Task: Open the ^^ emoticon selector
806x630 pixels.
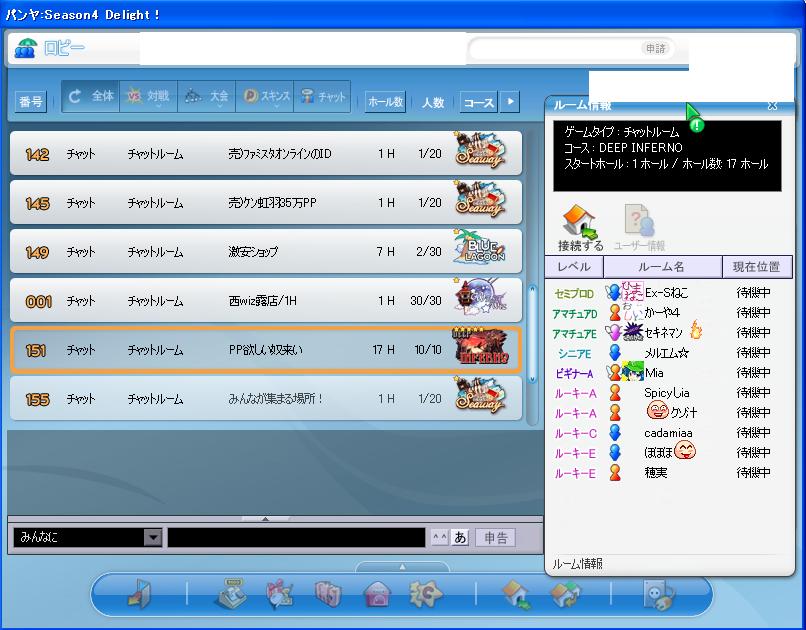Action: coord(439,538)
